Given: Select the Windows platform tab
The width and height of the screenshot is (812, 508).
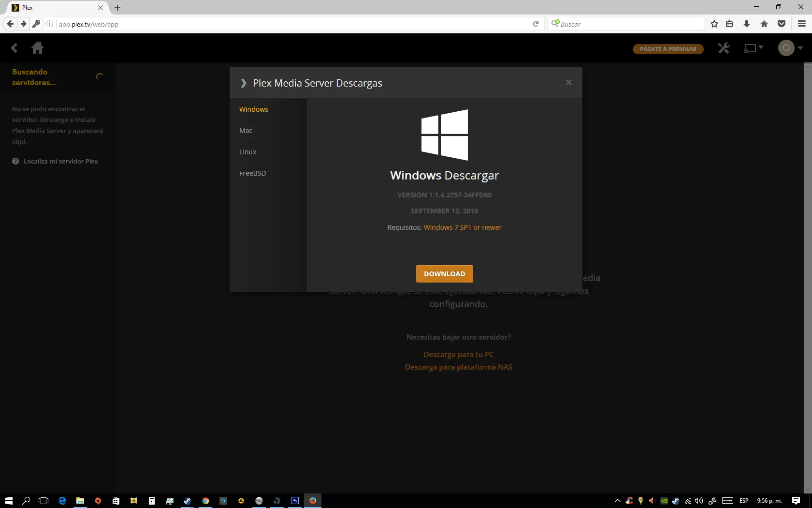Looking at the screenshot, I should [254, 109].
